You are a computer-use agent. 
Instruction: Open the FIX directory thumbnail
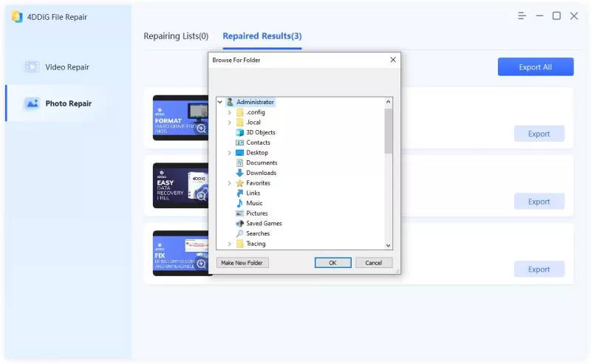(x=180, y=253)
